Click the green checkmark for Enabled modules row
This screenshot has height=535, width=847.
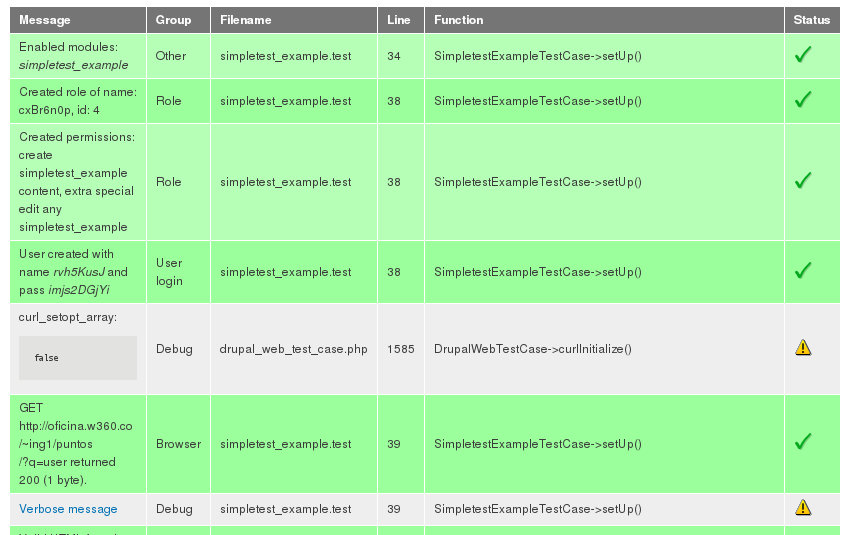[802, 56]
